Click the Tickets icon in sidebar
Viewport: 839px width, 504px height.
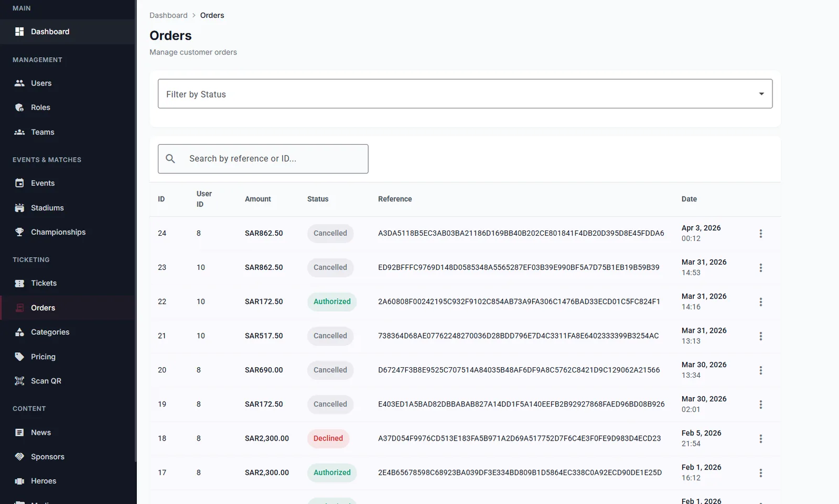(19, 283)
